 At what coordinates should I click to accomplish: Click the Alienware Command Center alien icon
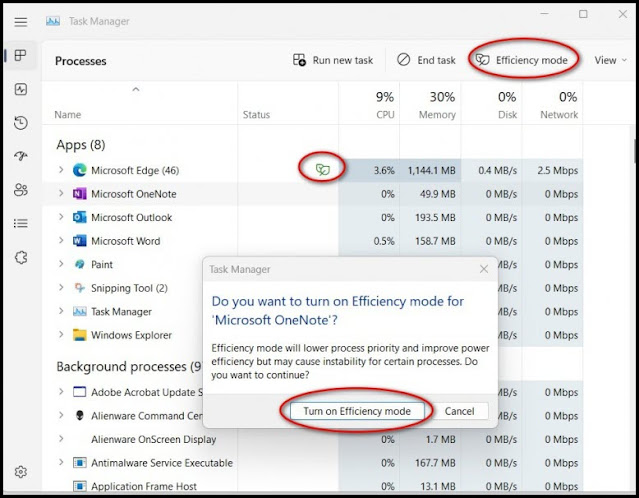pyautogui.click(x=80, y=415)
